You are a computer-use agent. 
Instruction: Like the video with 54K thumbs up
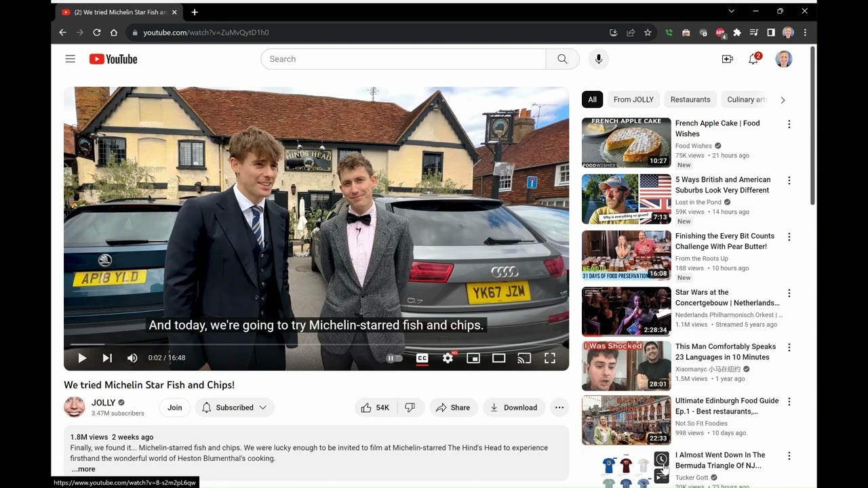(x=375, y=407)
